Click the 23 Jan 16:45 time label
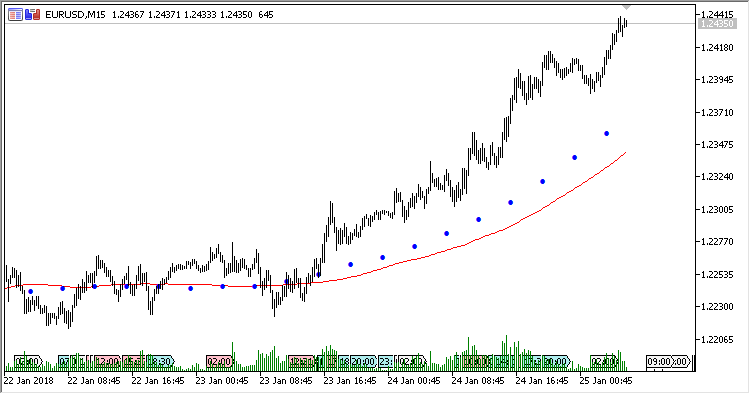Image resolution: width=750 pixels, height=394 pixels. tap(350, 381)
